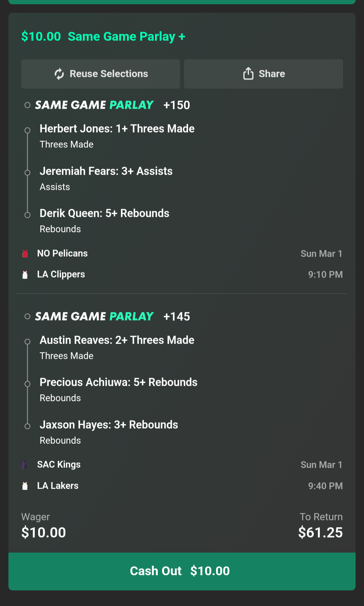Image resolution: width=364 pixels, height=606 pixels.
Task: Click the LA Lakers jersey icon
Action: coord(25,486)
